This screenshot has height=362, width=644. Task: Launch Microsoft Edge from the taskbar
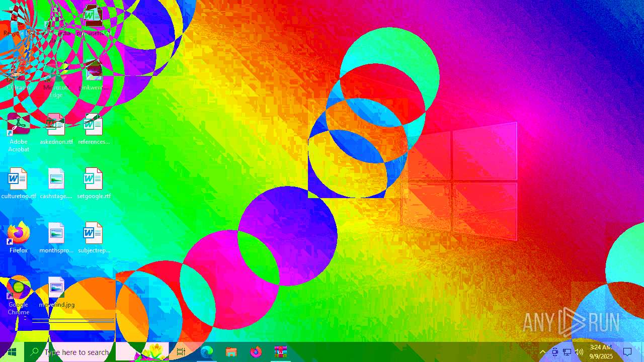click(x=207, y=352)
